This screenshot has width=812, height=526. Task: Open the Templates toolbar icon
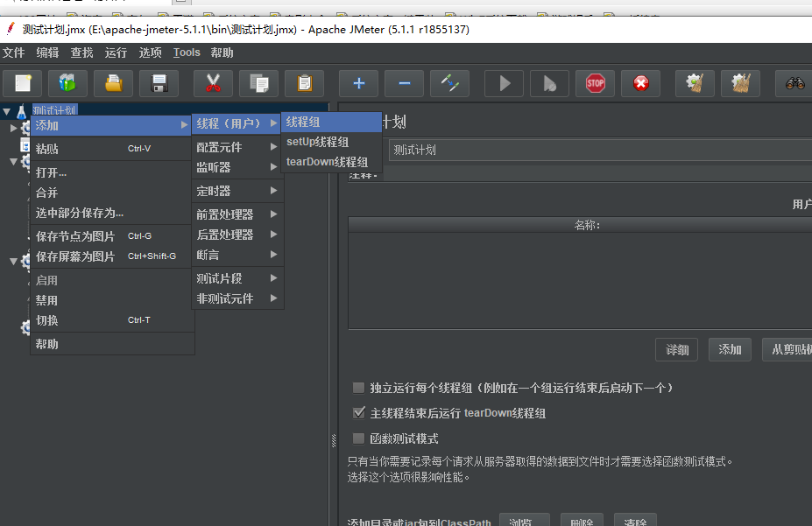pyautogui.click(x=67, y=83)
